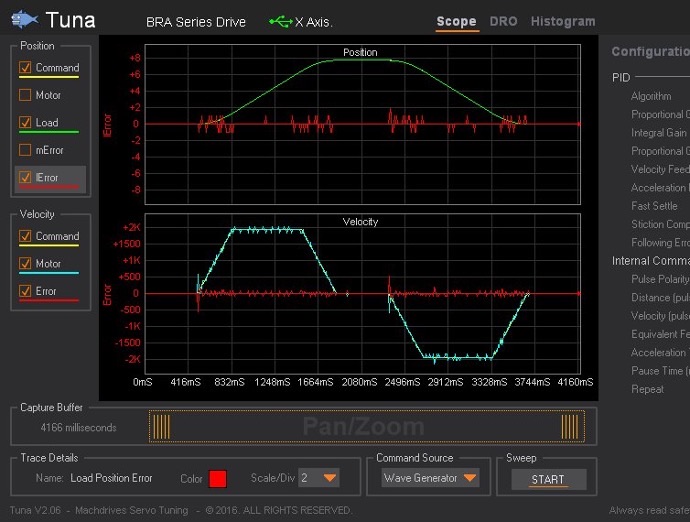690x522 pixels.
Task: Open the Scale/Div dropdown
Action: click(x=319, y=478)
